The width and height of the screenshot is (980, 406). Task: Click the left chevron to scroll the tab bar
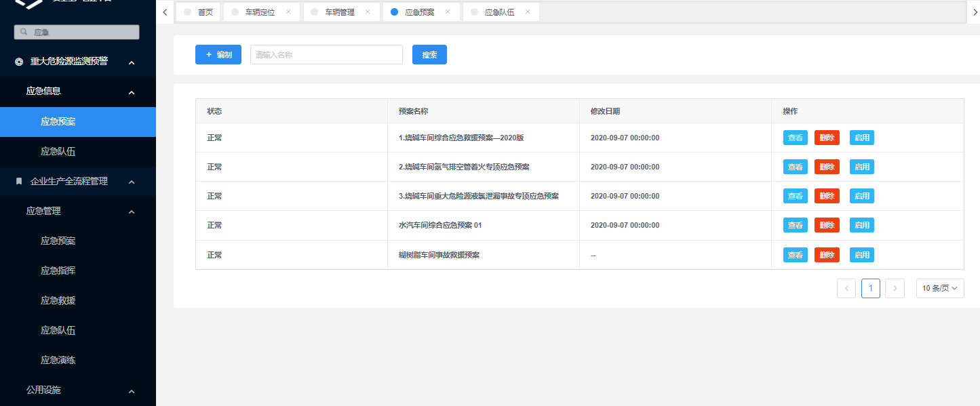pos(165,12)
